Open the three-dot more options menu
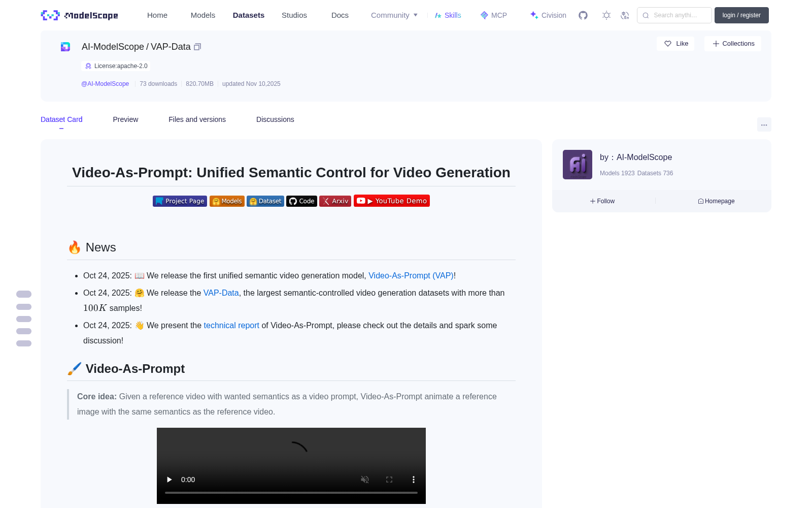 [x=764, y=124]
